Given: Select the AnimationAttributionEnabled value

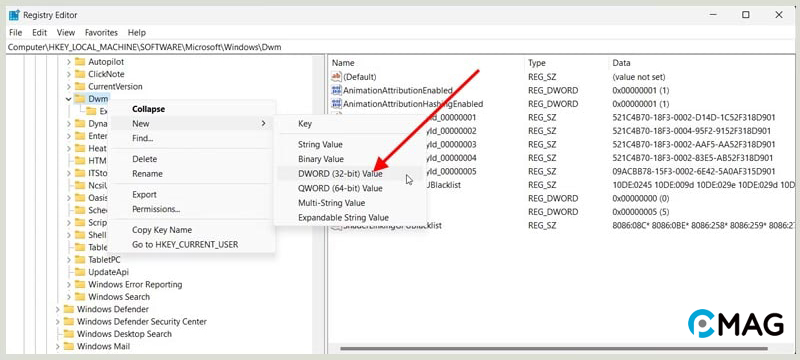Looking at the screenshot, I should [398, 90].
